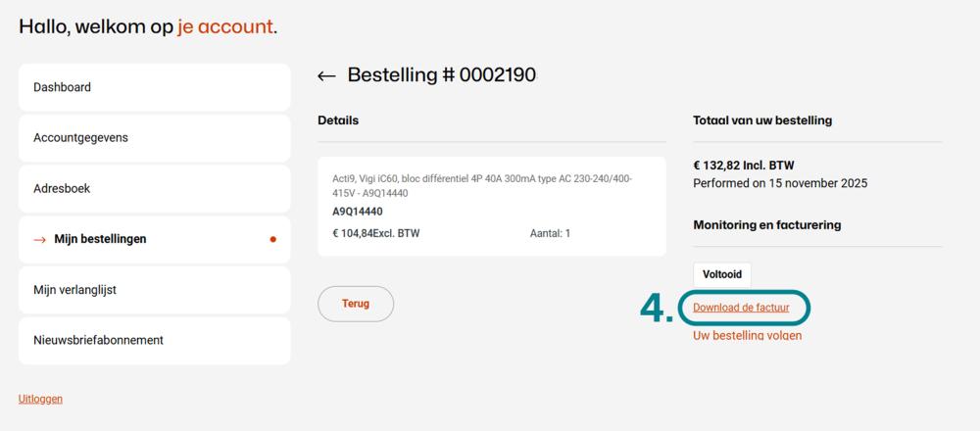Select Mijn bestellingen in the sidebar
Image resolution: width=980 pixels, height=431 pixels.
pyautogui.click(x=154, y=239)
